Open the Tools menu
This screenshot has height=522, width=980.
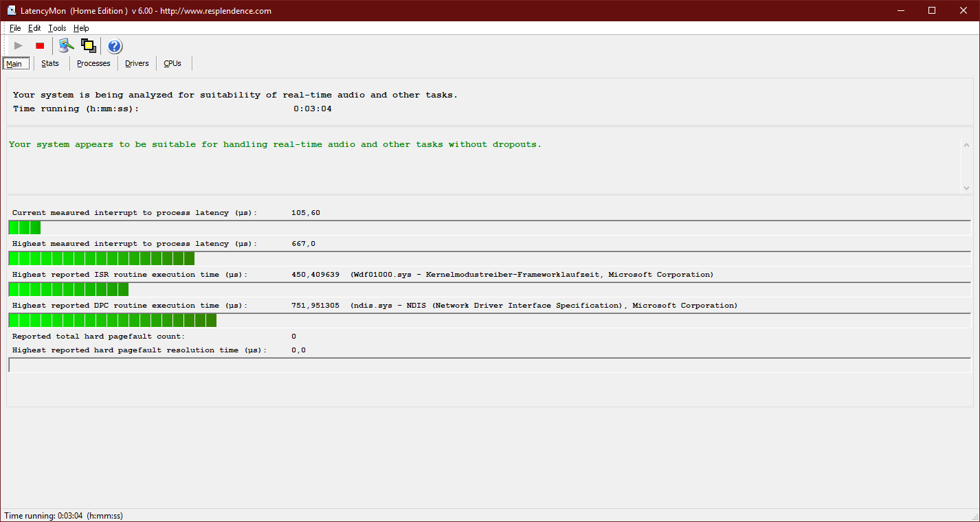point(57,28)
